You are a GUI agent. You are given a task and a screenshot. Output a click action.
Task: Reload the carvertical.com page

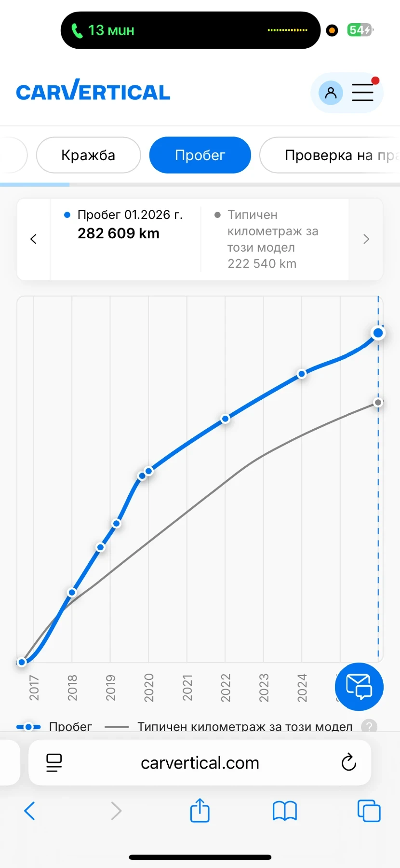point(348,763)
